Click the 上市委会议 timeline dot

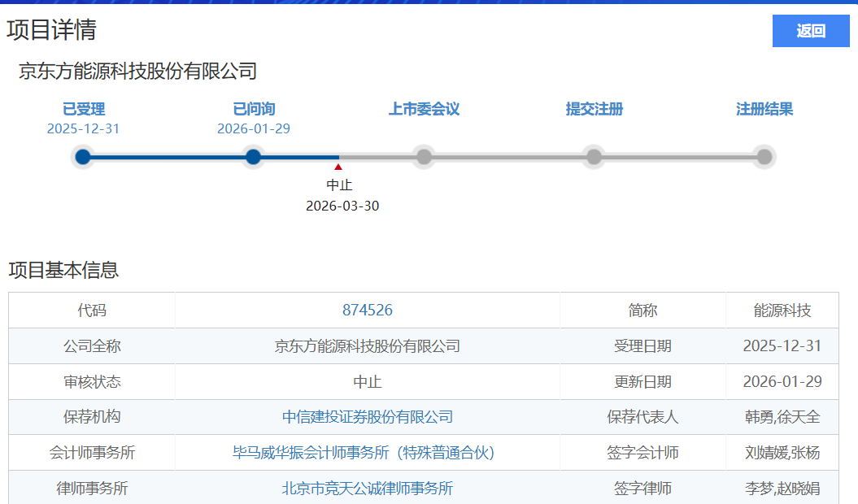click(424, 157)
